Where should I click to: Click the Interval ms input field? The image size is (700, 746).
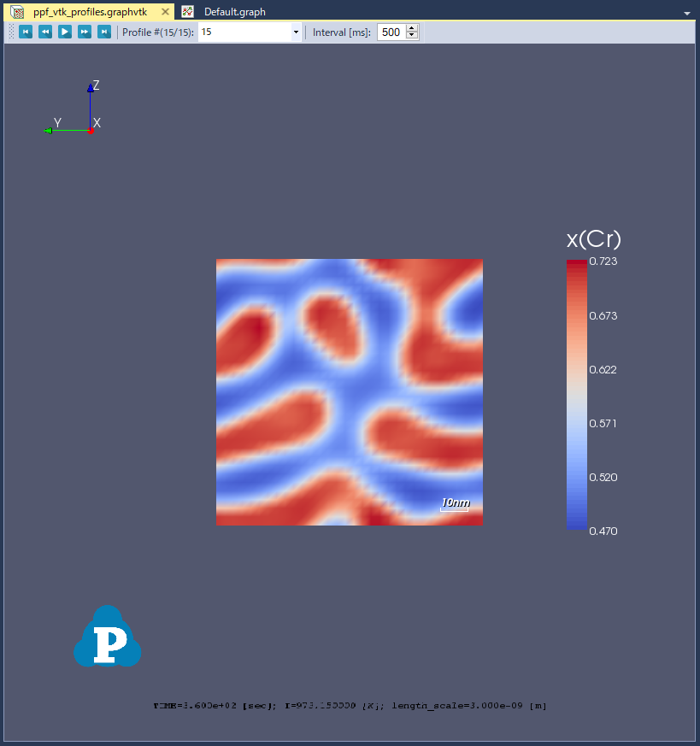[391, 32]
